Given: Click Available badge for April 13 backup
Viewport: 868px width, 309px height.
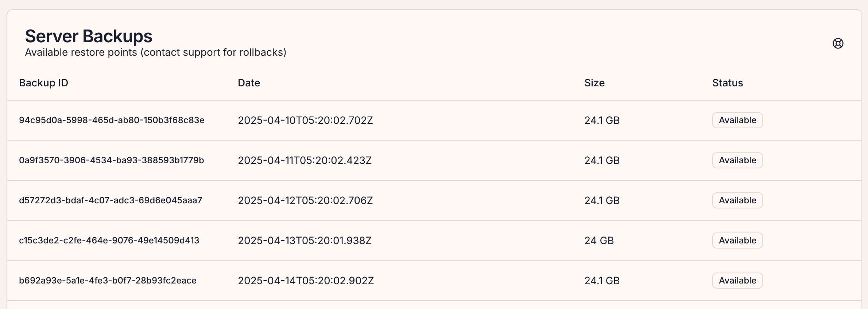Looking at the screenshot, I should coord(737,240).
